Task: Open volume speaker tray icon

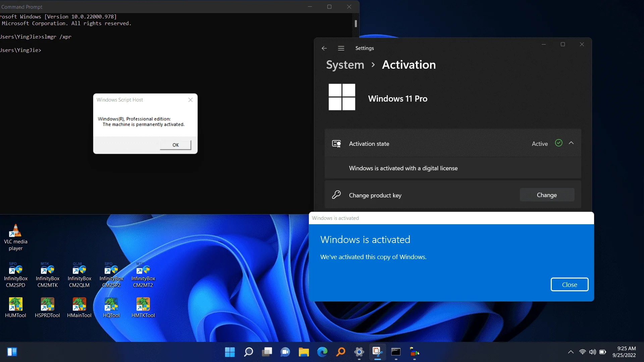Action: [593, 352]
